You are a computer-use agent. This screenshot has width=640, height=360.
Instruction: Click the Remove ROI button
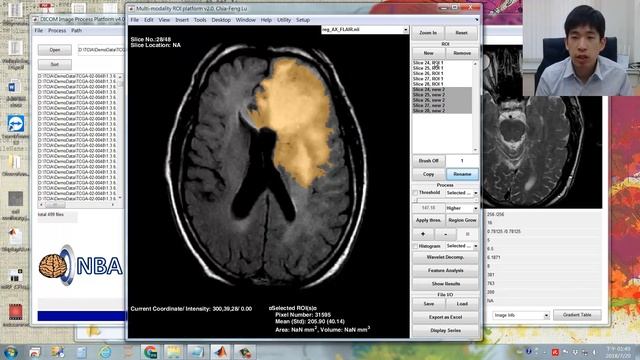click(x=462, y=53)
